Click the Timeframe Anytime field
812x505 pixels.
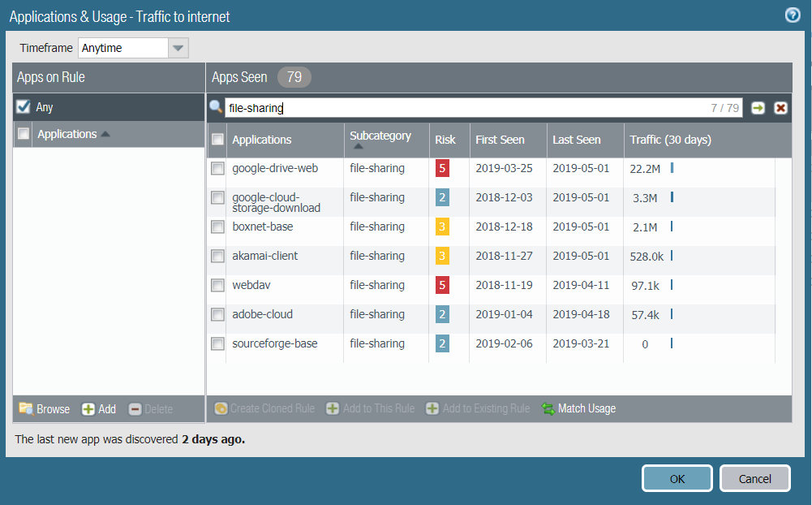point(123,48)
